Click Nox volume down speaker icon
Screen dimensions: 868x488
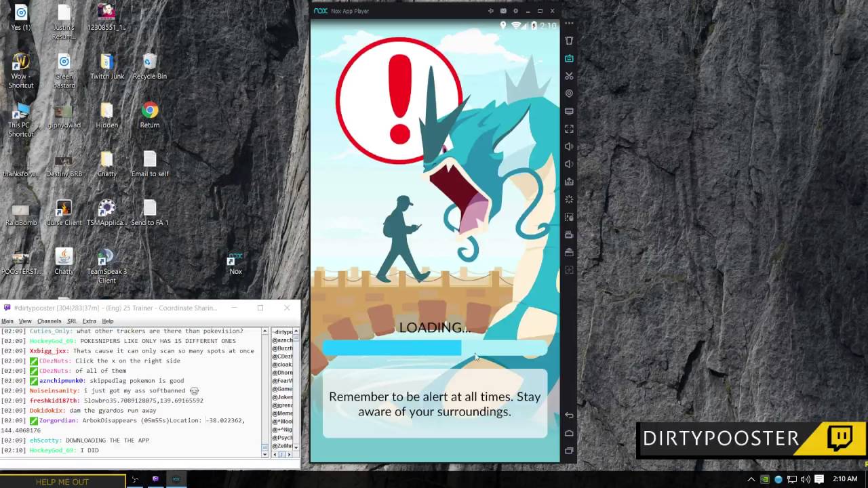569,164
